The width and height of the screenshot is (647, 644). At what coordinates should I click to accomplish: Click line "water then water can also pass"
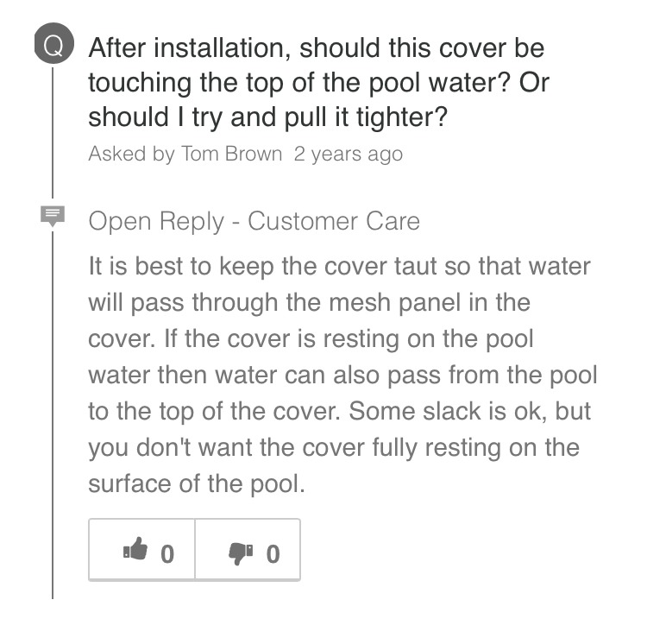click(342, 376)
